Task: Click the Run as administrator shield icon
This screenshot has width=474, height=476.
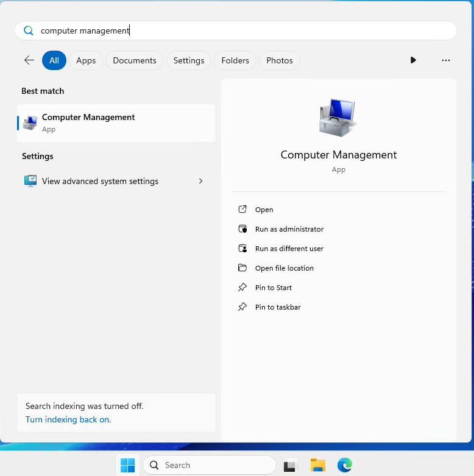Action: click(x=242, y=229)
